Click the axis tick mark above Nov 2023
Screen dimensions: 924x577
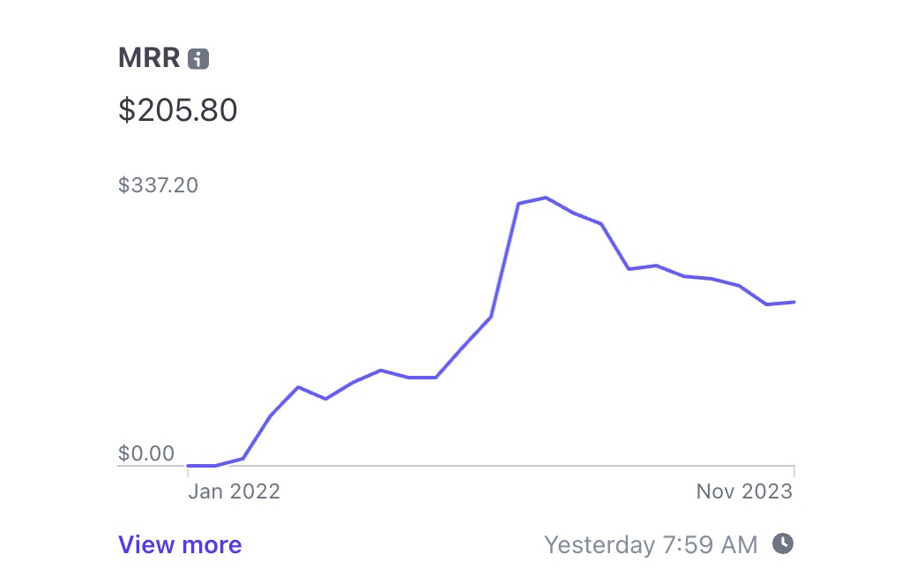coord(794,470)
